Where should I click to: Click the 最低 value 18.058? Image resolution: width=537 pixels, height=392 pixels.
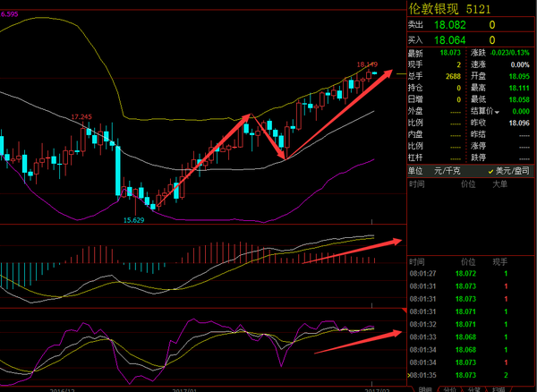click(519, 99)
